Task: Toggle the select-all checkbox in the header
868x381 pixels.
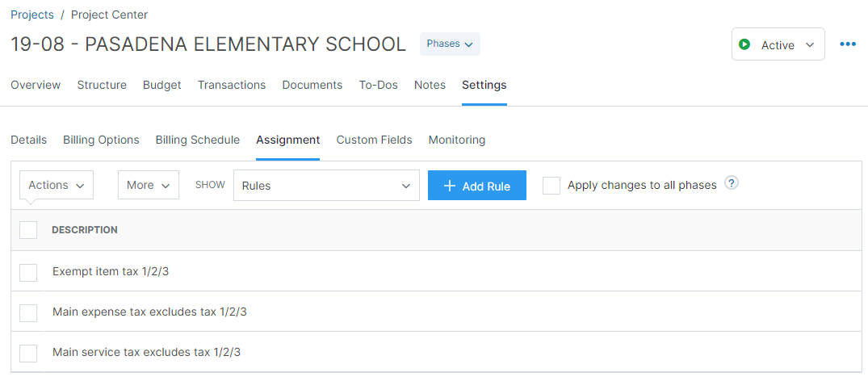Action: (x=28, y=230)
